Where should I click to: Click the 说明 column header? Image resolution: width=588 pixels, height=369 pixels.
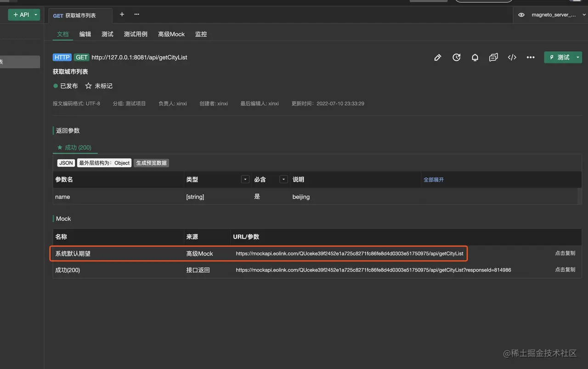tap(299, 180)
